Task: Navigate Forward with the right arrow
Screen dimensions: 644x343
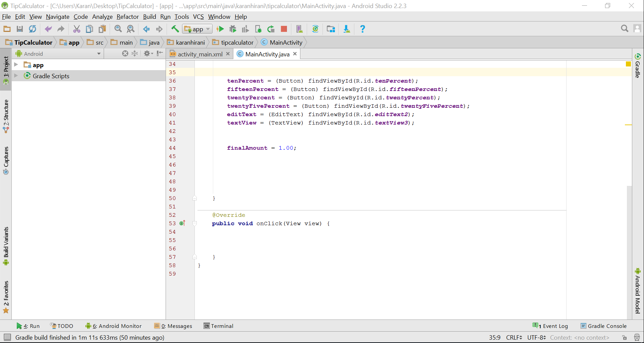Action: pos(159,29)
